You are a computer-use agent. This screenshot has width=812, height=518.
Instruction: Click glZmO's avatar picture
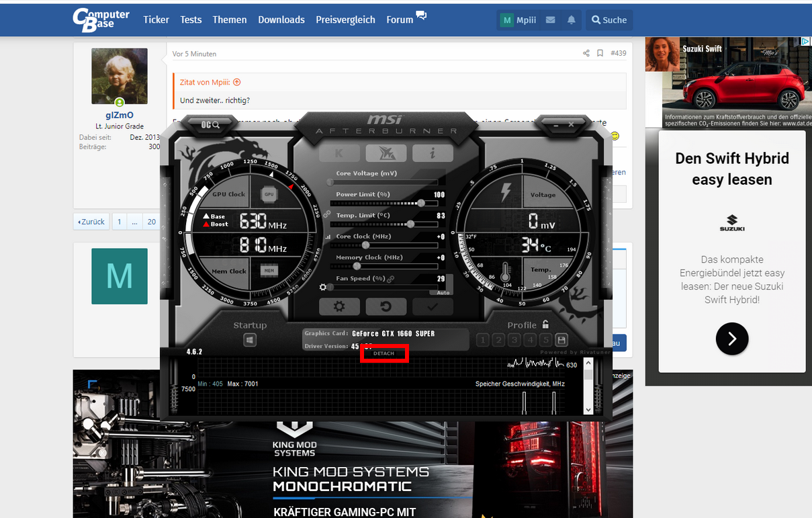pyautogui.click(x=120, y=76)
